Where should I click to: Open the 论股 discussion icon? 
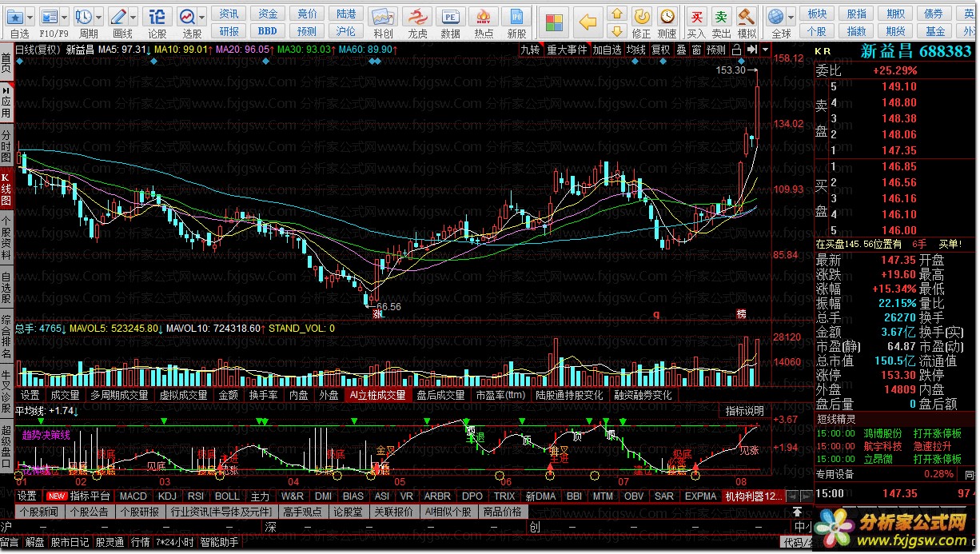[157, 16]
